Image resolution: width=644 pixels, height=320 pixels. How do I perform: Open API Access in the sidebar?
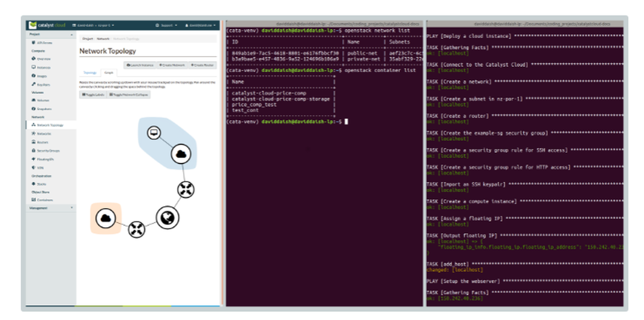point(43,42)
